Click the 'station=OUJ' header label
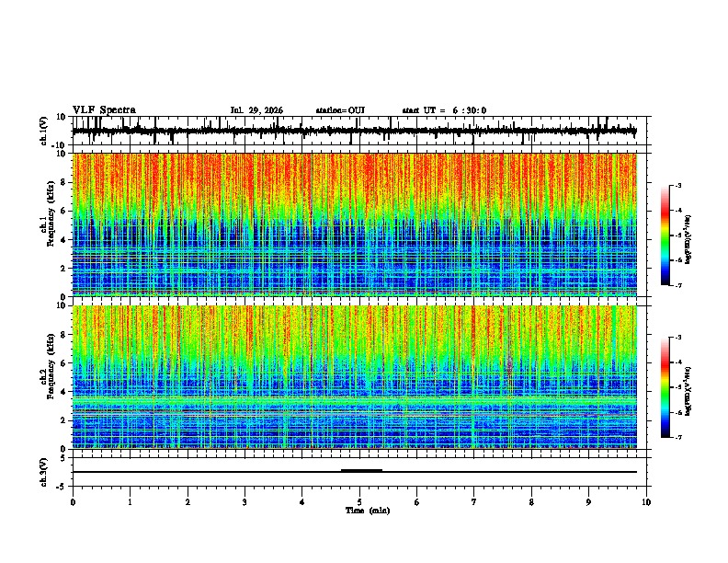This screenshot has width=728, height=563. click(x=340, y=110)
